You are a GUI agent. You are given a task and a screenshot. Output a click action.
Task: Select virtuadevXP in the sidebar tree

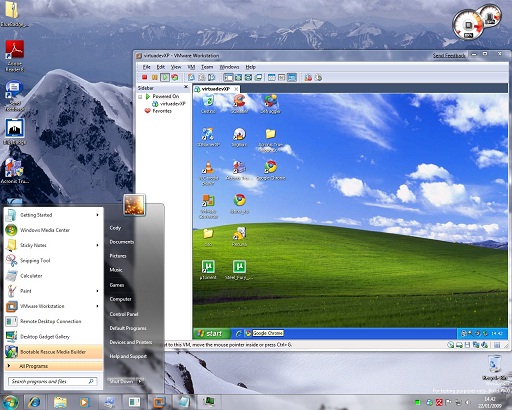[x=169, y=104]
